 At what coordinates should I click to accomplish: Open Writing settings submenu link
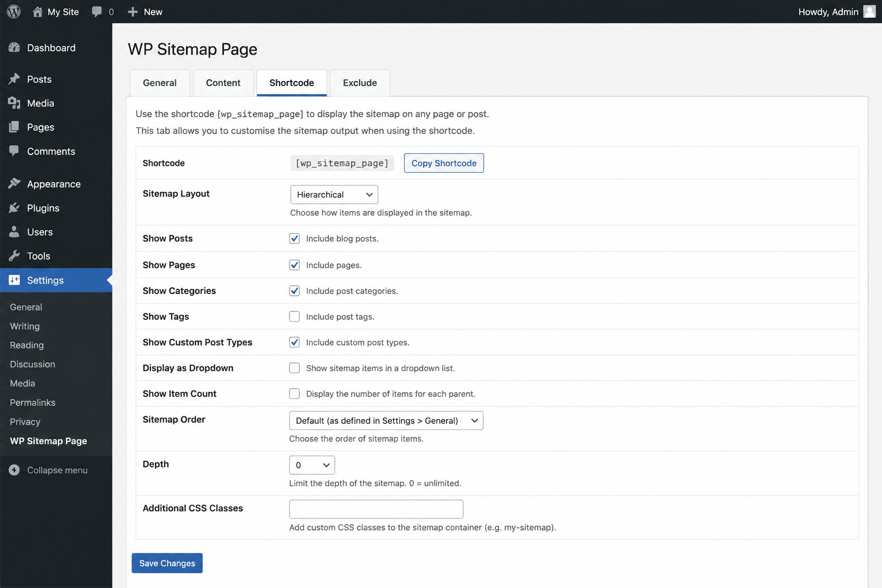click(25, 326)
